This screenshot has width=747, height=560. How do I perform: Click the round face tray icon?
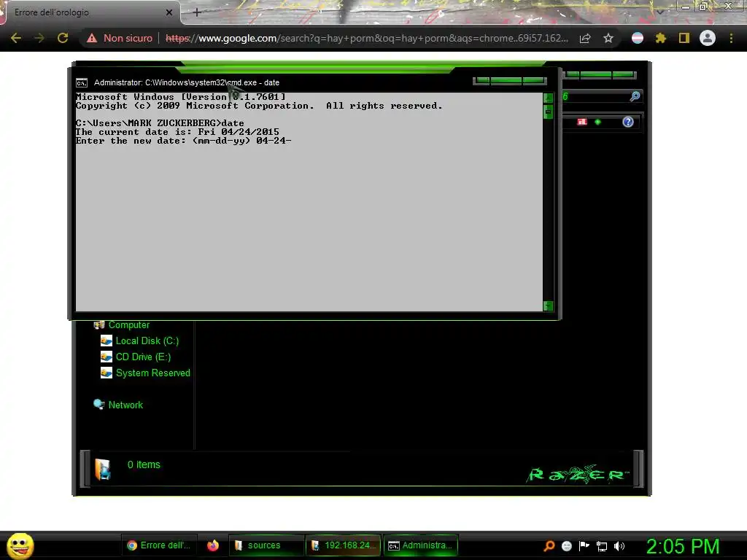pos(566,546)
